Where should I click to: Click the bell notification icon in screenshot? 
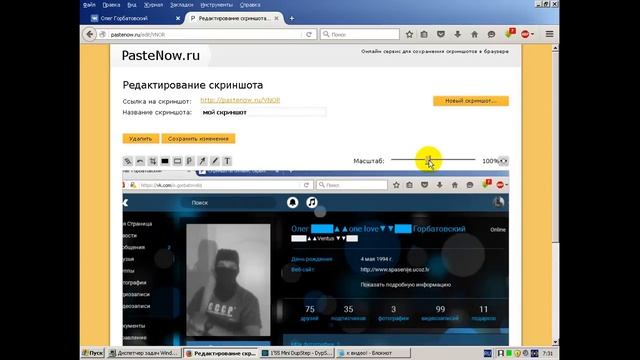pyautogui.click(x=292, y=202)
